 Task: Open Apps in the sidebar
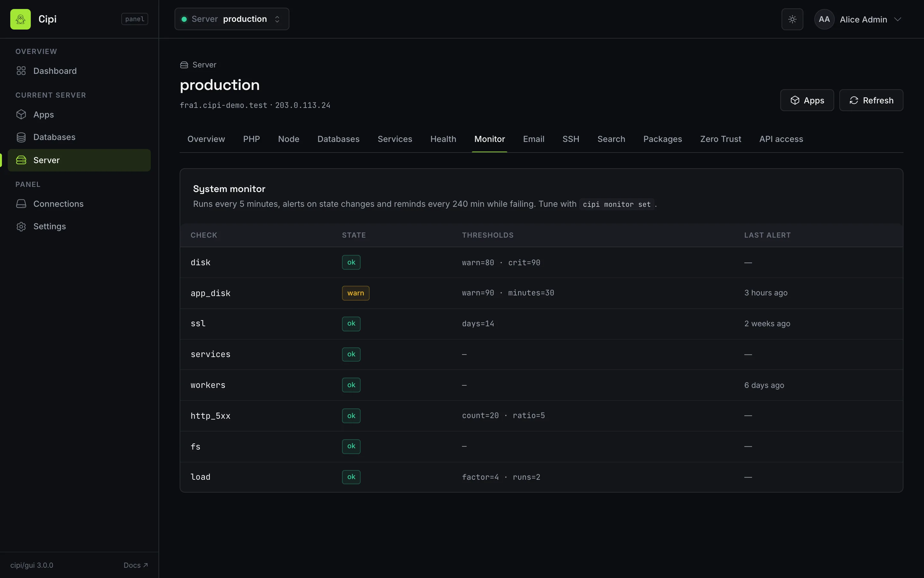79,114
